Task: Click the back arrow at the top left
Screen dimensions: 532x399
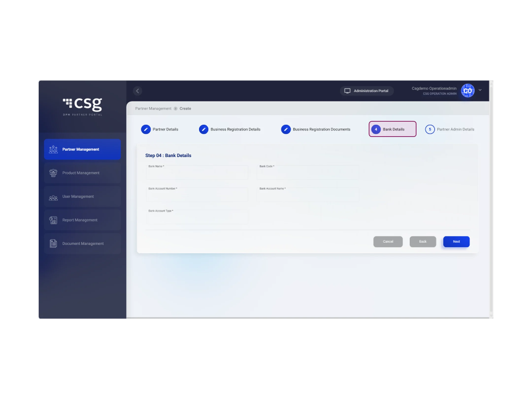Action: pyautogui.click(x=138, y=91)
